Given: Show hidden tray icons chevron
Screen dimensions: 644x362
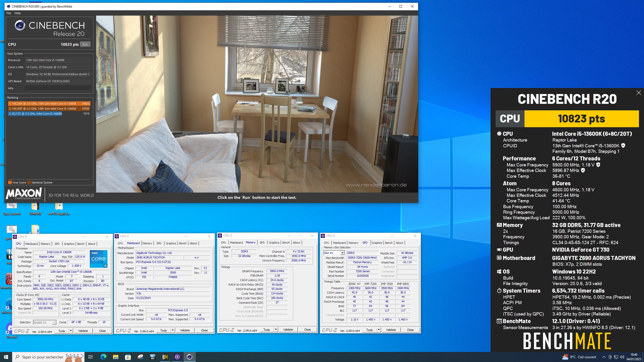Looking at the screenshot, I should tap(604, 357).
